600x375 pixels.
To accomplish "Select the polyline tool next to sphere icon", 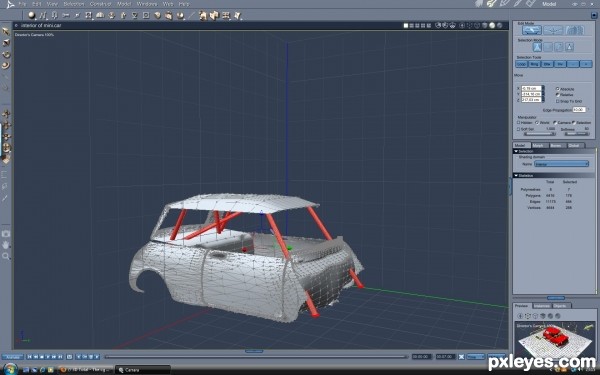I will pyautogui.click(x=43, y=15).
